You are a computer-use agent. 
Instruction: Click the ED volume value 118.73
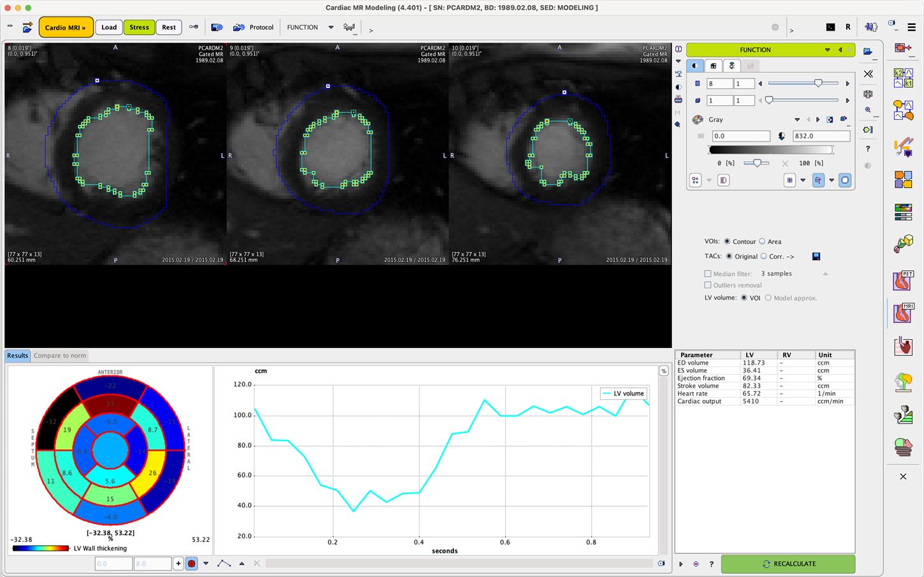[754, 363]
